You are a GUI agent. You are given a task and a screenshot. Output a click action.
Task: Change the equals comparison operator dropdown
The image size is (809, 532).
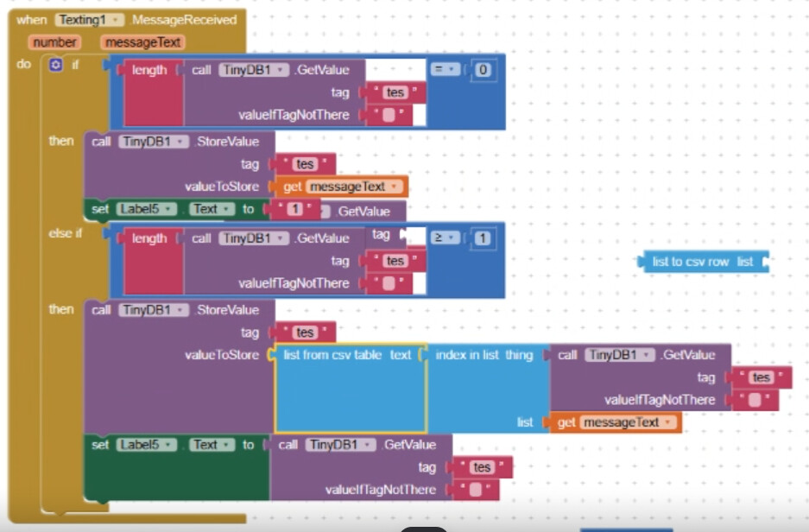tap(445, 69)
